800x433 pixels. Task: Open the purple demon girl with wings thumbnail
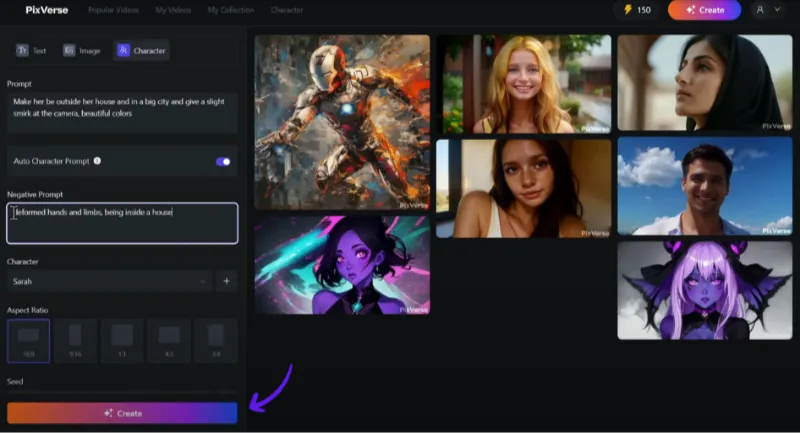(x=705, y=290)
